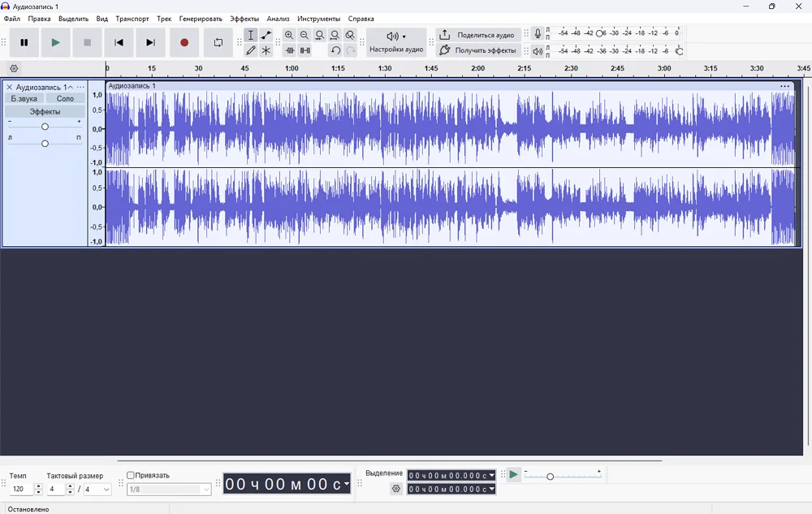Click the Pause transport button

coord(24,42)
